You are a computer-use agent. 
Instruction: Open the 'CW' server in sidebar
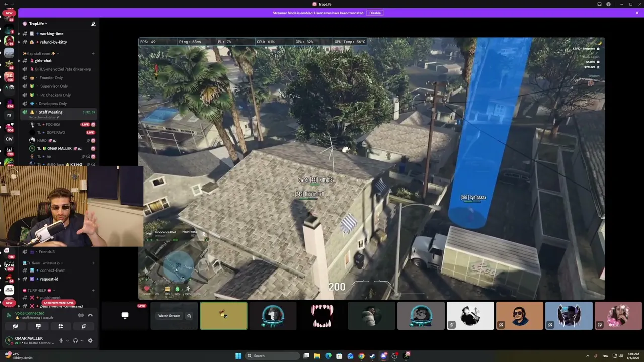coord(9,139)
